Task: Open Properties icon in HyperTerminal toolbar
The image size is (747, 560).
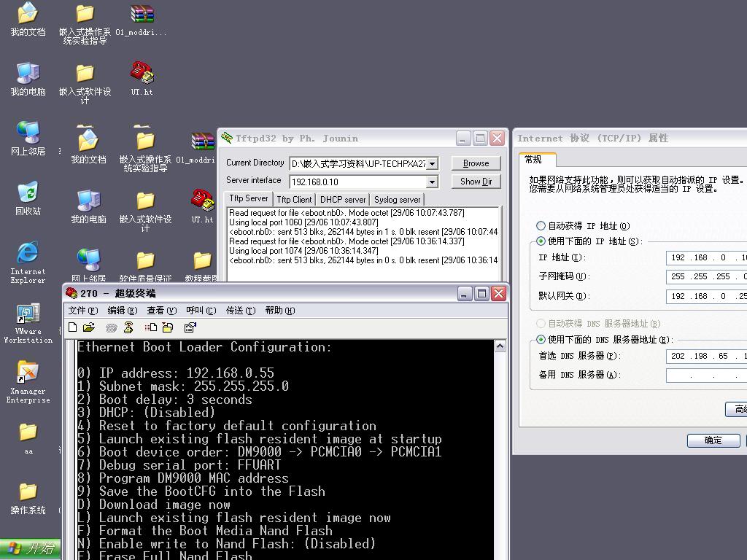Action: (x=190, y=327)
